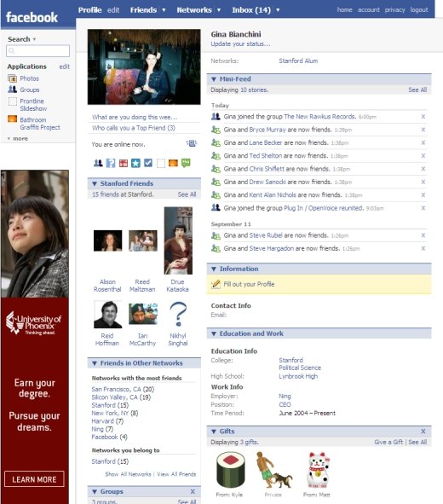Click logout in top navigation
Image resolution: width=443 pixels, height=504 pixels.
click(x=419, y=9)
